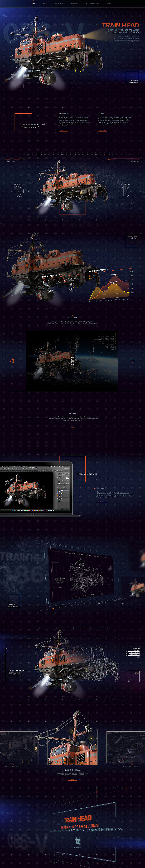145x868 pixels.
Task: Play the video show clip
Action: (x=72, y=361)
